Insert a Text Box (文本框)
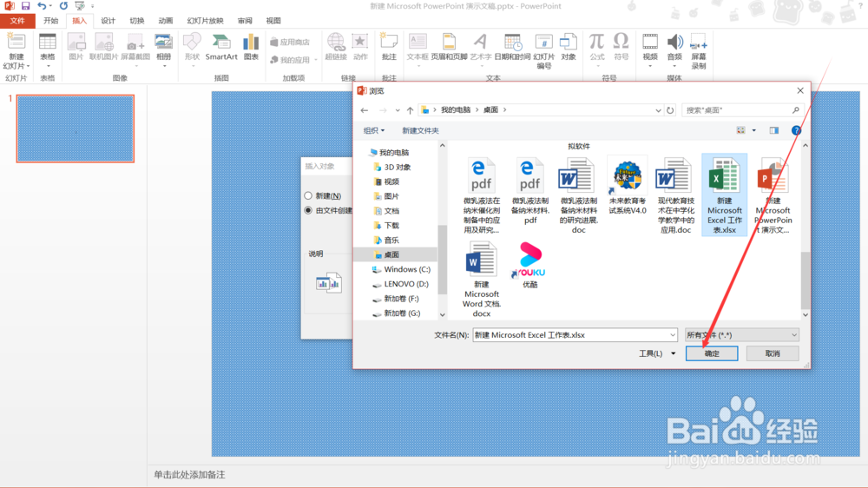The height and width of the screenshot is (488, 868). point(418,49)
